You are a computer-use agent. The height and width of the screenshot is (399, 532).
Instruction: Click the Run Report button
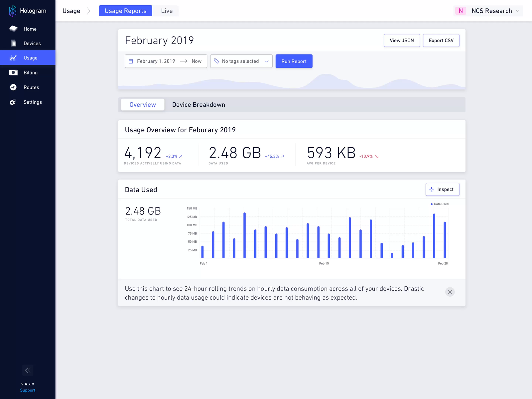click(294, 61)
